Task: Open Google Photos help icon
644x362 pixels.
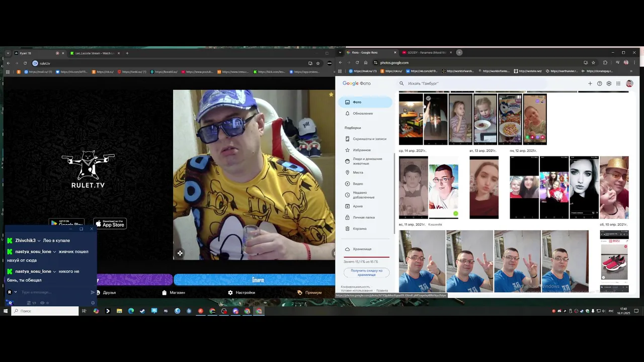Action: click(x=599, y=83)
